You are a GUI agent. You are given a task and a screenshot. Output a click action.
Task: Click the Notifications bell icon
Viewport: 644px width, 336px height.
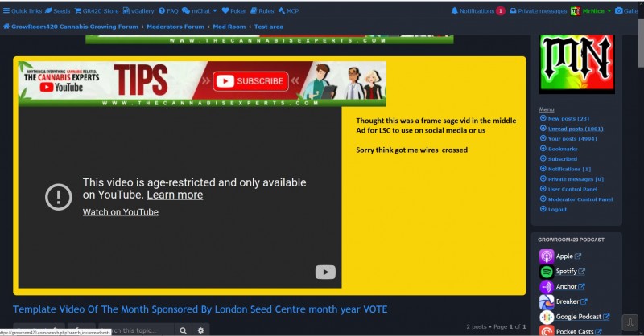[455, 11]
